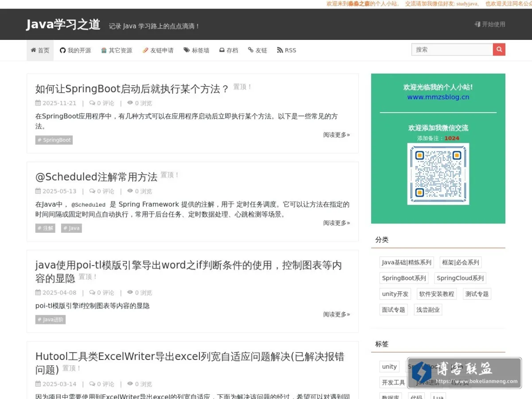Screen dimensions: 532x399
Task: Visit the www.mmzsblog.cn link
Action: tap(438, 97)
